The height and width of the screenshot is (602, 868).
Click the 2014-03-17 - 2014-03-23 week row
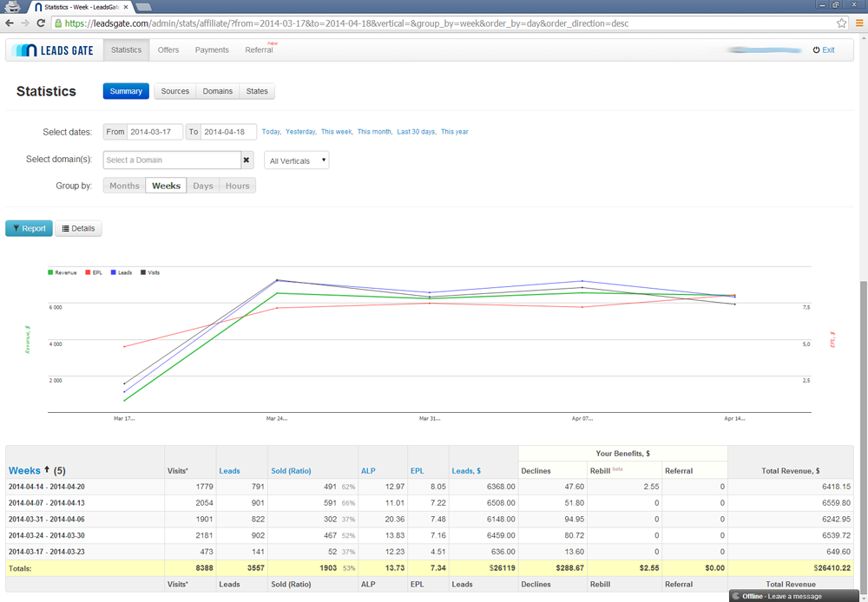coord(430,552)
